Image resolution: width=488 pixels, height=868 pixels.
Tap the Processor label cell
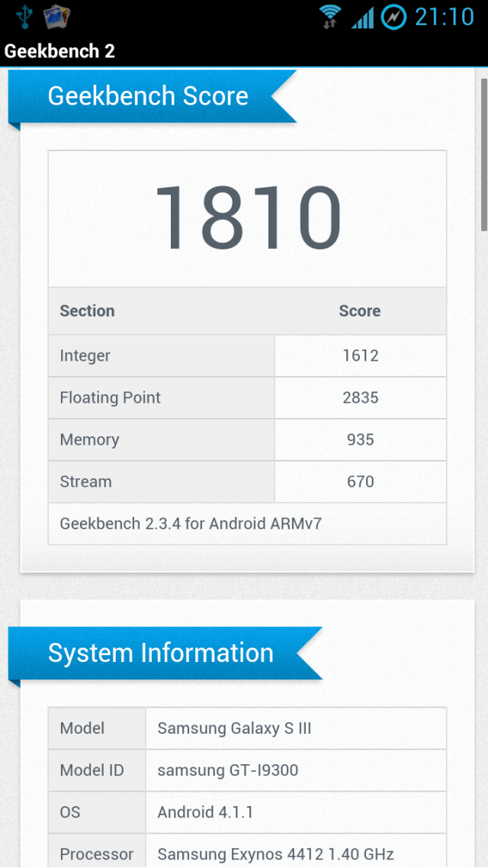pos(97,851)
